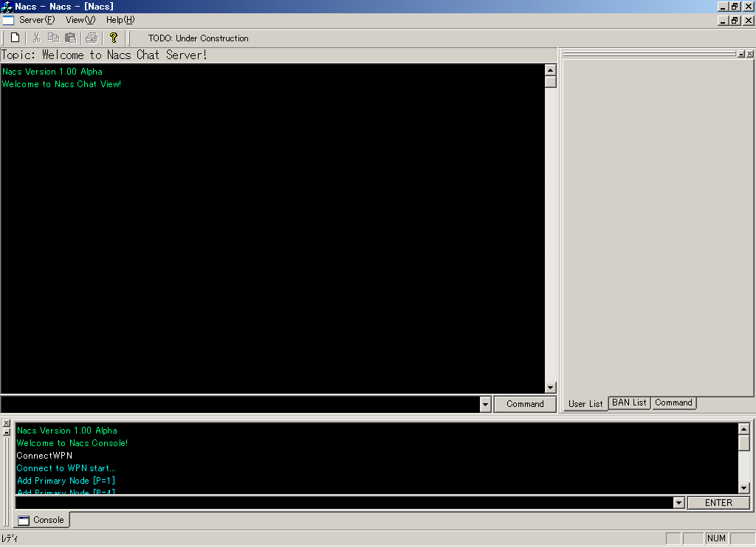
Task: Close the docked user list side panel
Action: 750,54
